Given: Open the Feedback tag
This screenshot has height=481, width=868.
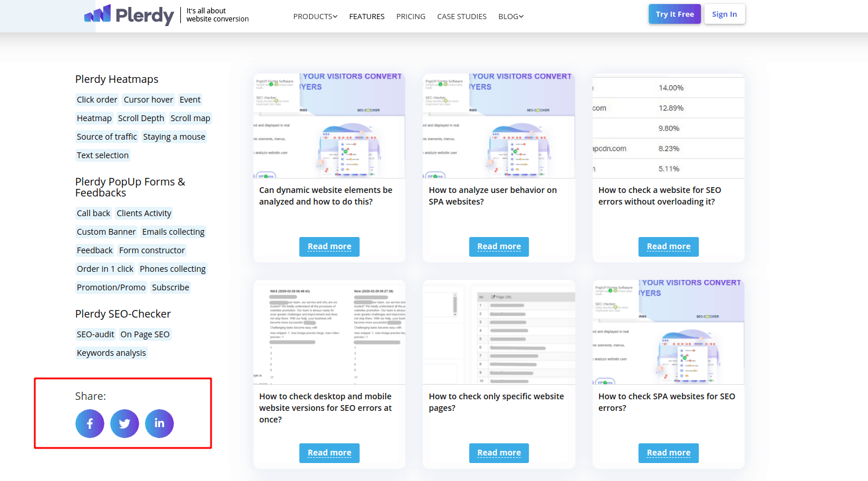Looking at the screenshot, I should pyautogui.click(x=95, y=250).
